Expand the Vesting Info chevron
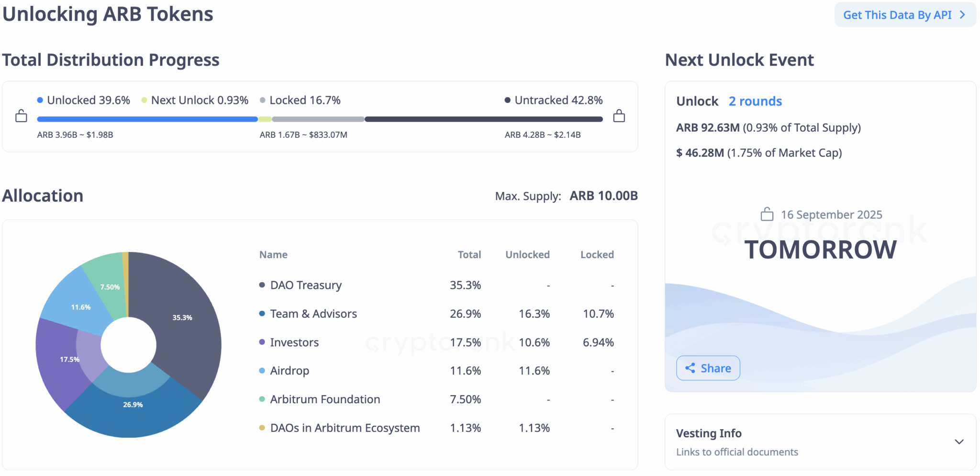980x476 pixels. pyautogui.click(x=959, y=442)
